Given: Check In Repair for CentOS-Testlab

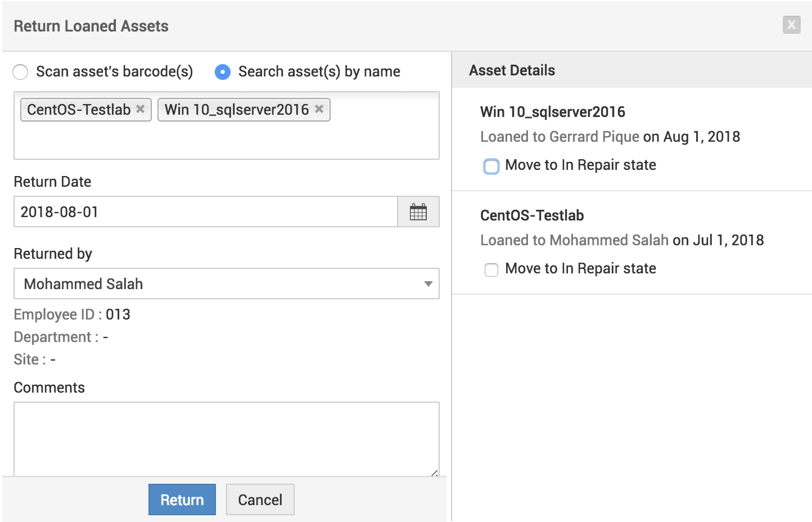Looking at the screenshot, I should pos(491,269).
